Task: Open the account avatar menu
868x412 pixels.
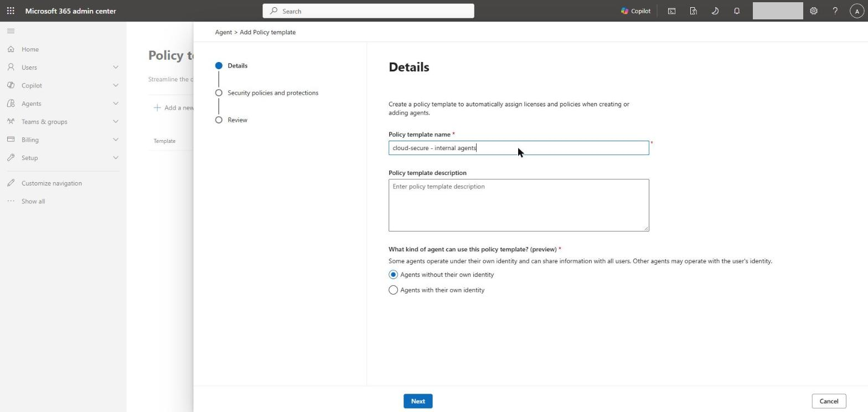Action: (857, 11)
